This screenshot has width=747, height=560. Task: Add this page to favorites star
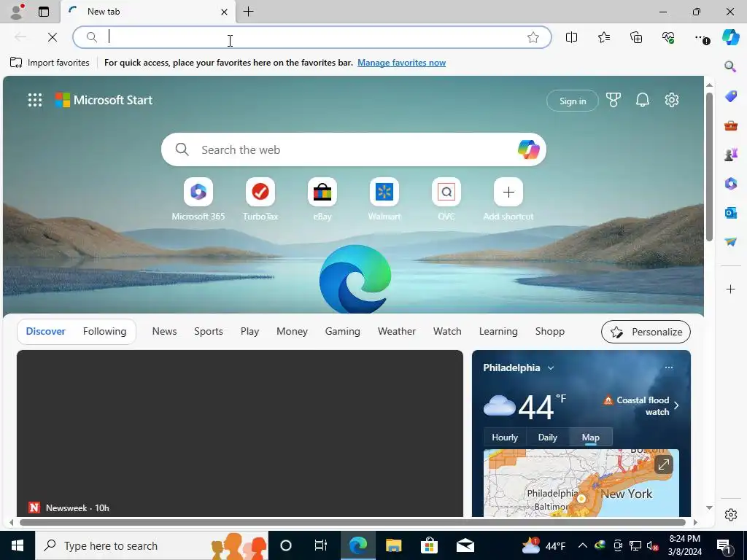point(533,37)
